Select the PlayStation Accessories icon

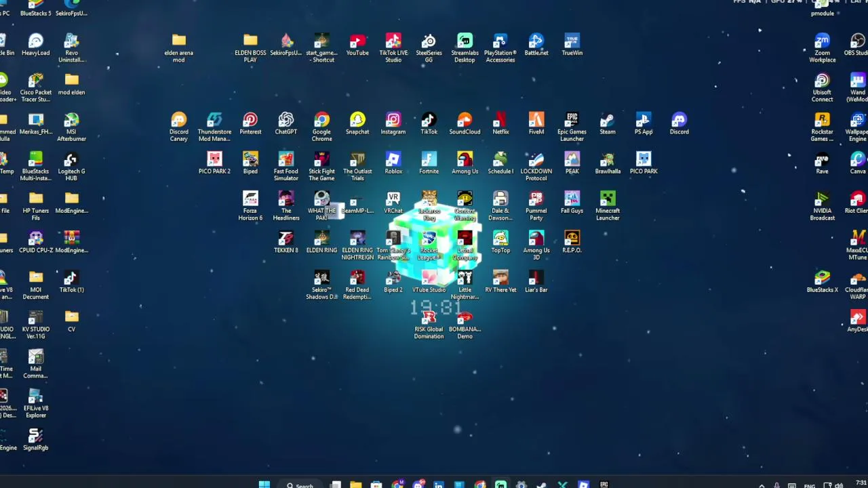coord(500,47)
